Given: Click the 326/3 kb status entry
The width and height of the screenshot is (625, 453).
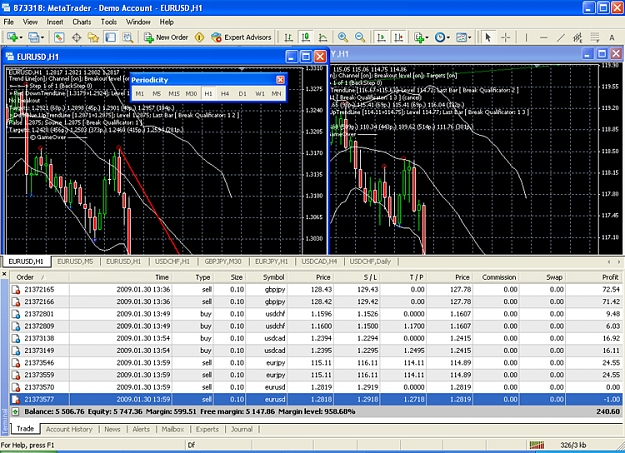Looking at the screenshot, I should coord(573,445).
